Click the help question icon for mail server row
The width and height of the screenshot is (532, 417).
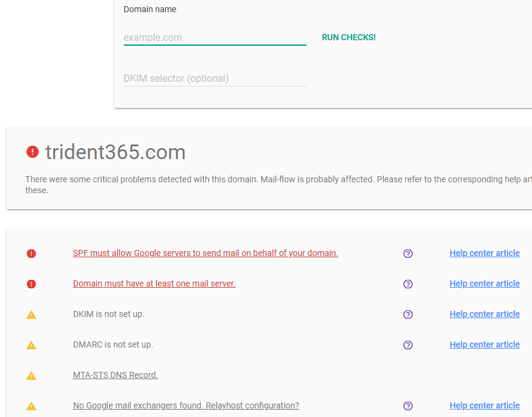[x=408, y=284]
